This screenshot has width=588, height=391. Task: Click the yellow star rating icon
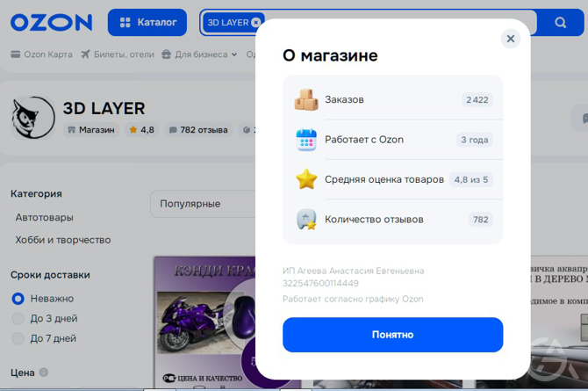pyautogui.click(x=306, y=179)
